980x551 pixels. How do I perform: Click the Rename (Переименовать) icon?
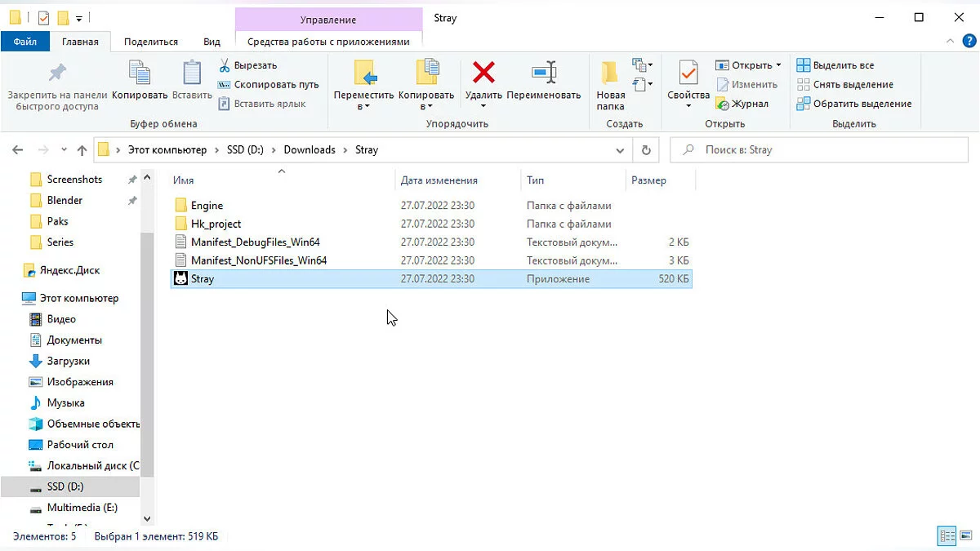coord(543,73)
